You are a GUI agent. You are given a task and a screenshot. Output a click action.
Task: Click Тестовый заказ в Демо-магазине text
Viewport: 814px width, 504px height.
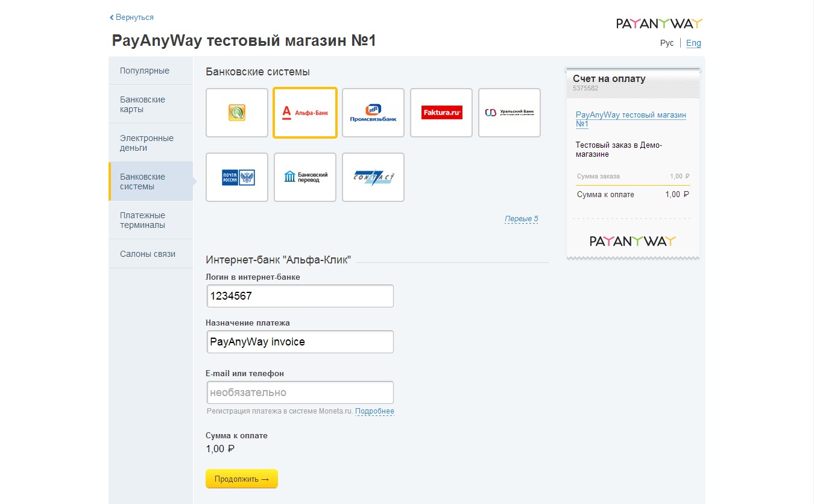619,150
